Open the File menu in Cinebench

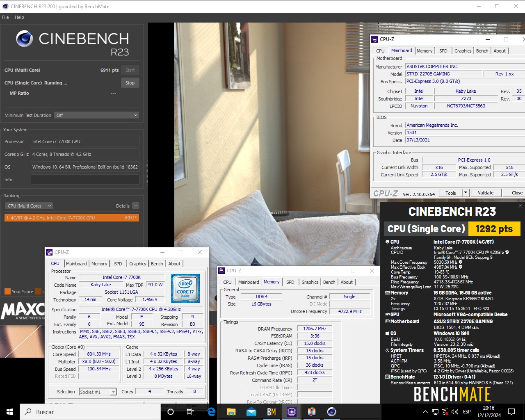[x=5, y=17]
